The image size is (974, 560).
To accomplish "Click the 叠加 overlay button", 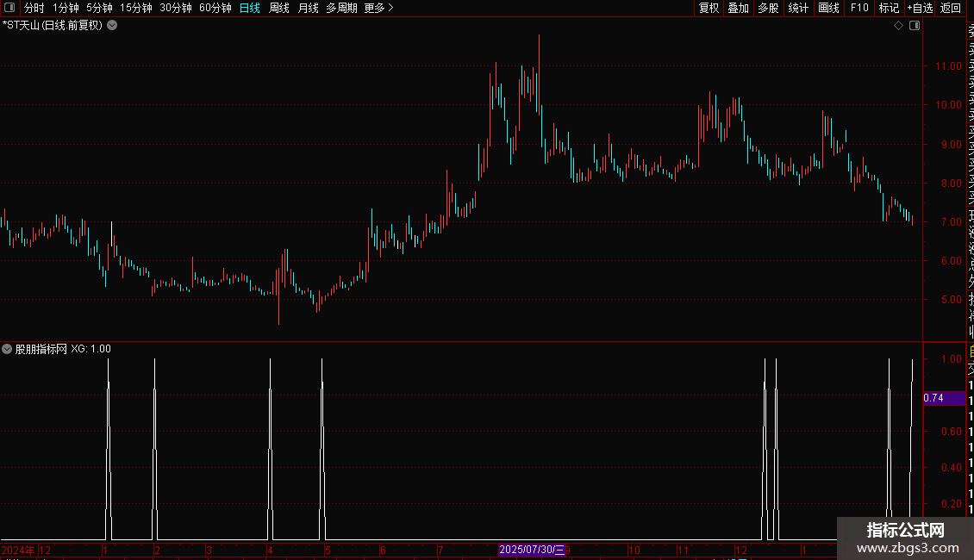I will pyautogui.click(x=739, y=8).
